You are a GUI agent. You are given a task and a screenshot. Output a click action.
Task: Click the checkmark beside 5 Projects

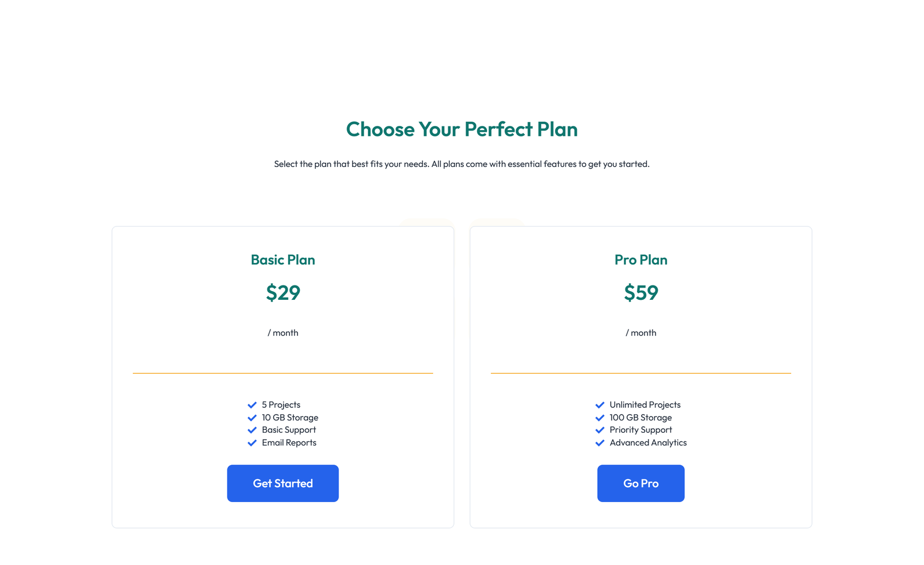coord(252,404)
